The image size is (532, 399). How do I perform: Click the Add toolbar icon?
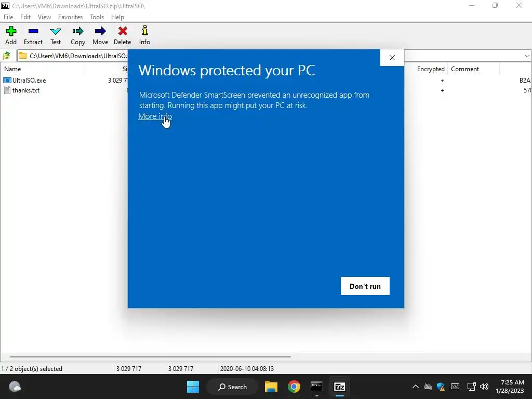[x=11, y=35]
